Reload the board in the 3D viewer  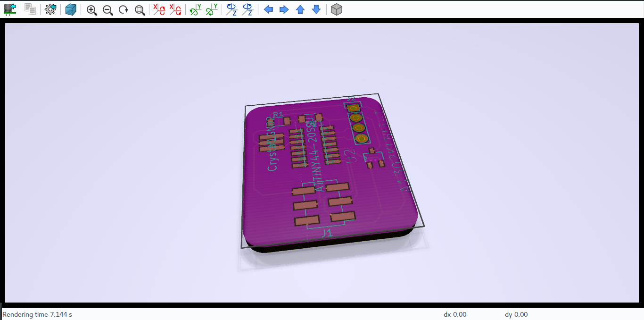click(9, 8)
